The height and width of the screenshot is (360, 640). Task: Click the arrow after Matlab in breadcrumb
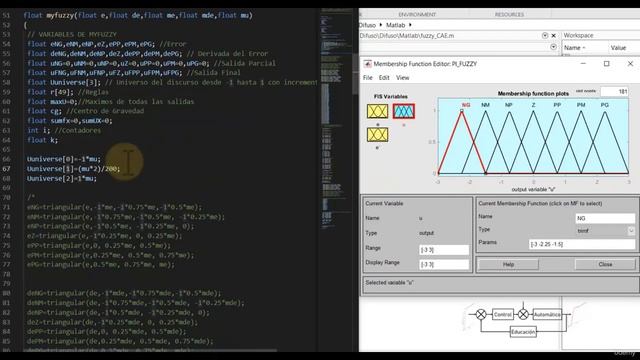[x=410, y=25]
